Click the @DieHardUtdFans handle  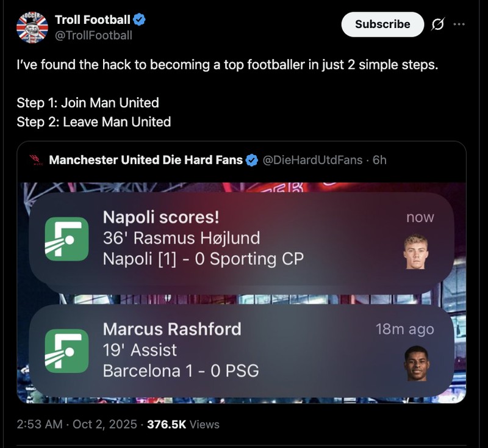(312, 161)
